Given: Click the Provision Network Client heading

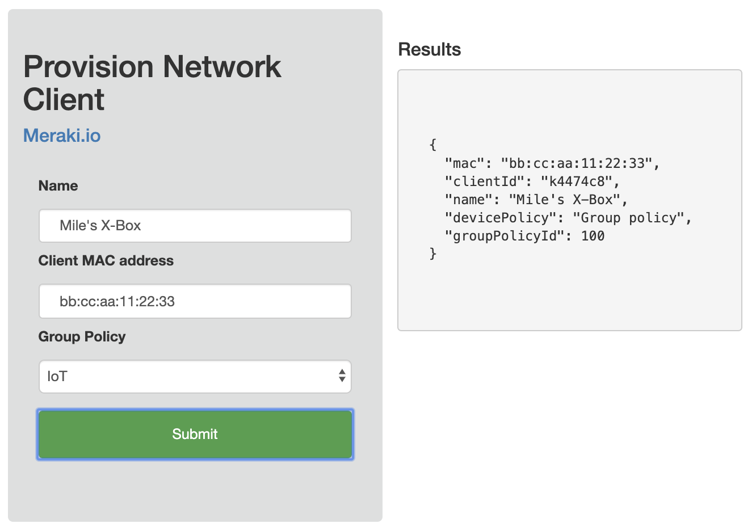Looking at the screenshot, I should [152, 83].
